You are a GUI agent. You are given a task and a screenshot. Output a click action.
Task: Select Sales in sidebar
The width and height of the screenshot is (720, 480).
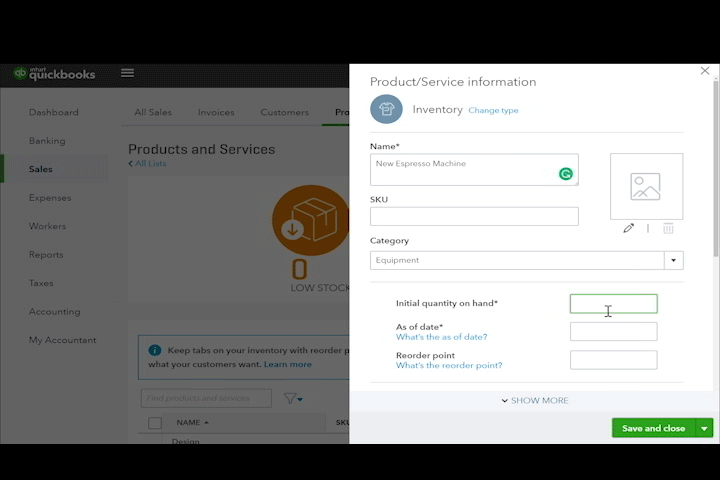40,169
